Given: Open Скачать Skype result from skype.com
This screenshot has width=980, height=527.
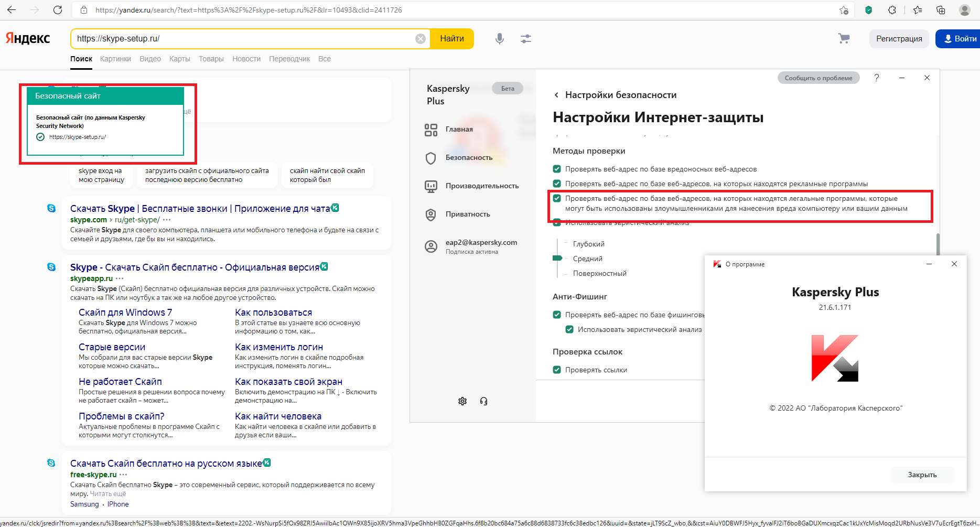Looking at the screenshot, I should tap(200, 209).
